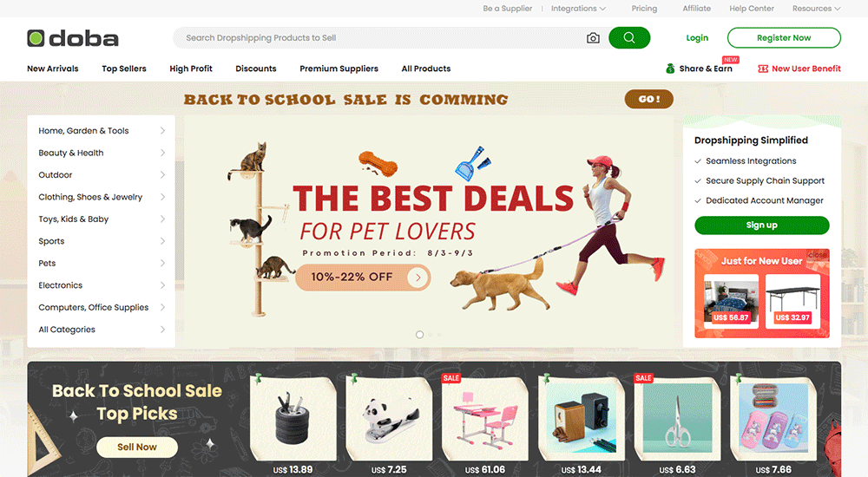Click the green Sign up button

(762, 225)
